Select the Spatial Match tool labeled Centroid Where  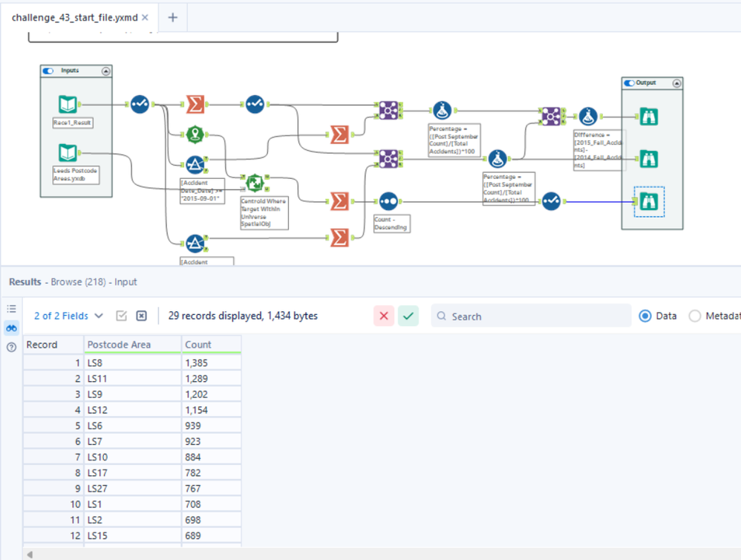255,183
